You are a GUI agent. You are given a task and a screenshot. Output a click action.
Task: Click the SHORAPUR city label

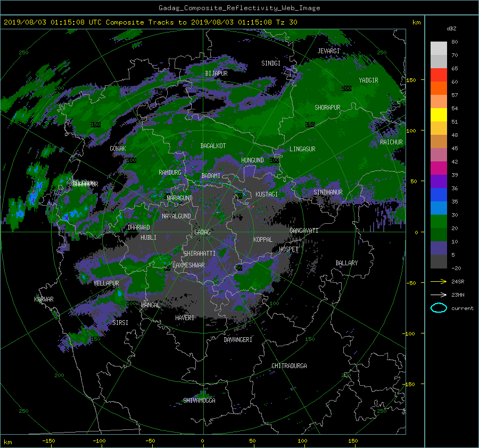(327, 108)
